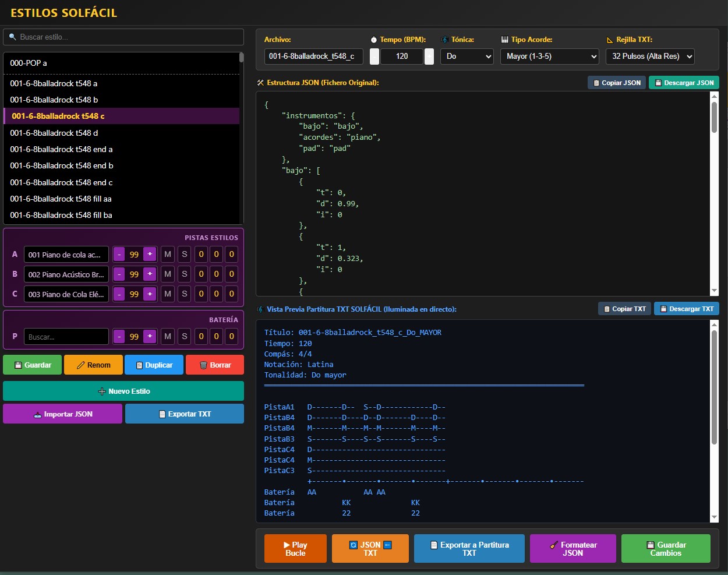Click Guardar Cambios button
The height and width of the screenshot is (575, 728).
pos(666,549)
